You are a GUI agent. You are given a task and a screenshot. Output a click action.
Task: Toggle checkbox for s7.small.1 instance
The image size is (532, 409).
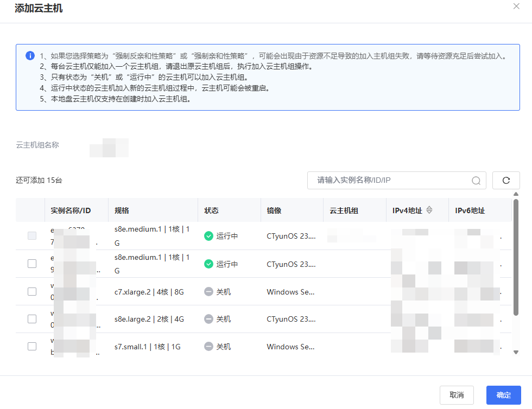tap(32, 346)
